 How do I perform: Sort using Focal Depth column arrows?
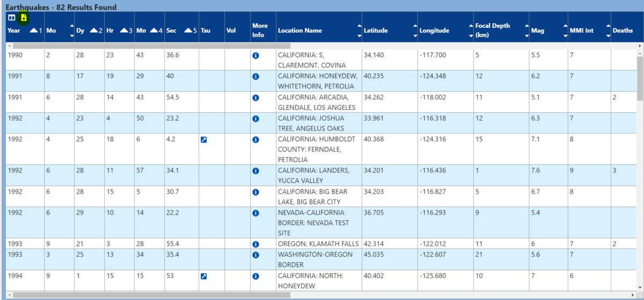coord(526,31)
